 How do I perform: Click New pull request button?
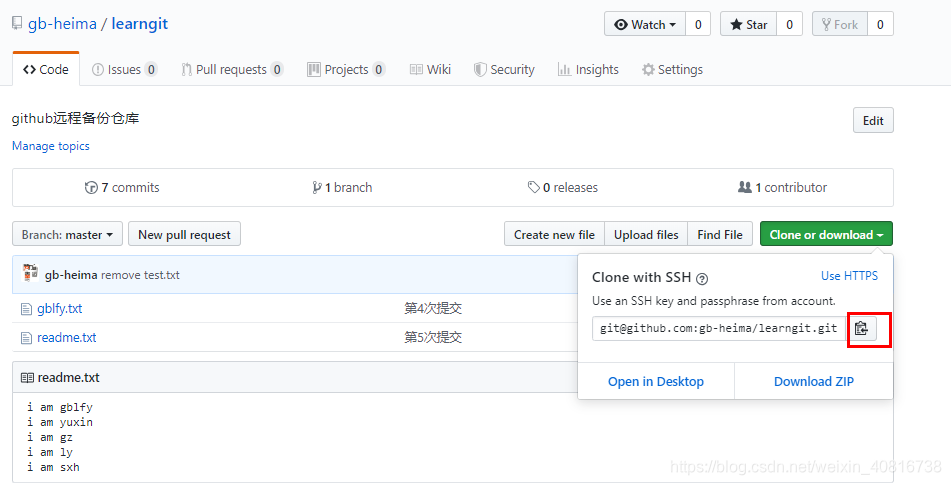(x=184, y=235)
